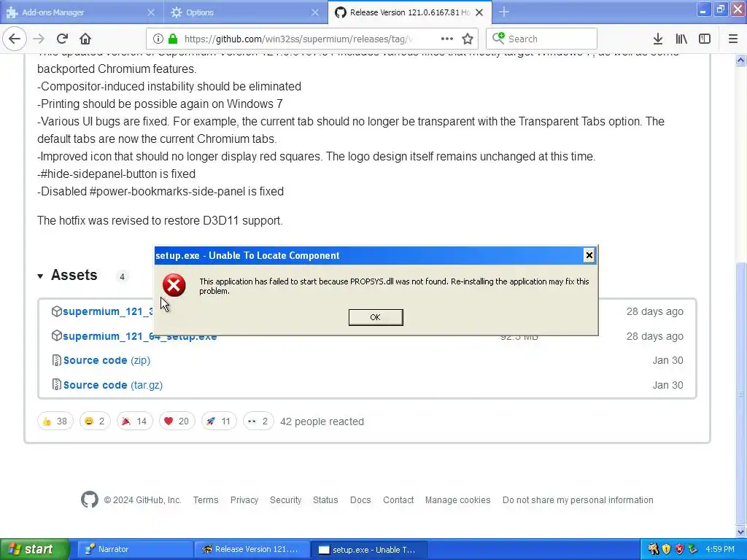Toggle the laugh reaction with 2
The width and height of the screenshot is (747, 560).
[95, 421]
